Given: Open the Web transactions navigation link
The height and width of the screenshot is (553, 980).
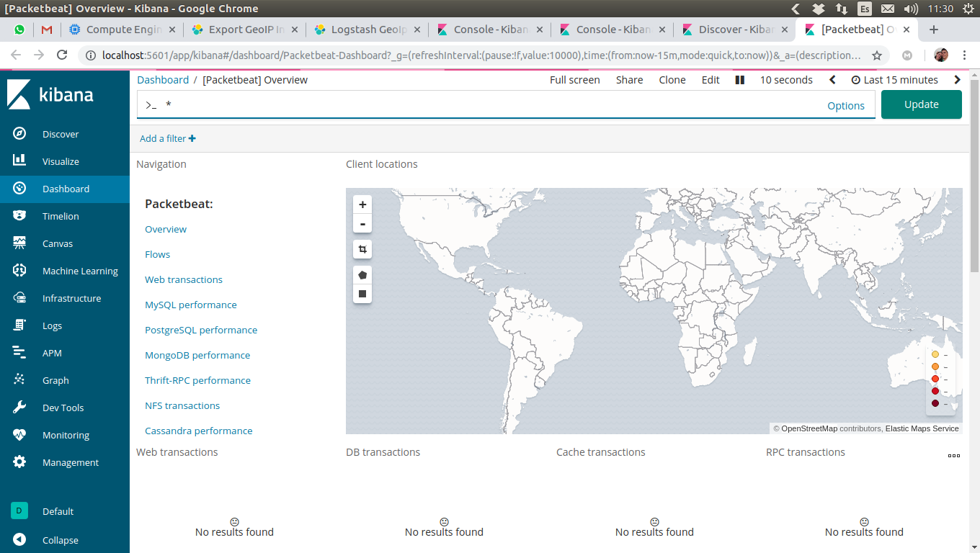Looking at the screenshot, I should [x=184, y=279].
